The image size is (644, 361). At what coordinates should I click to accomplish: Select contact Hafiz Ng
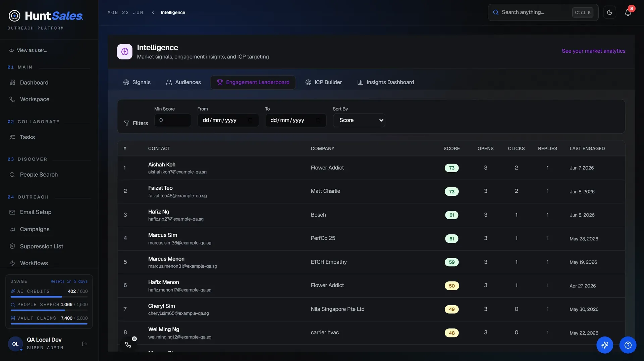pos(159,212)
